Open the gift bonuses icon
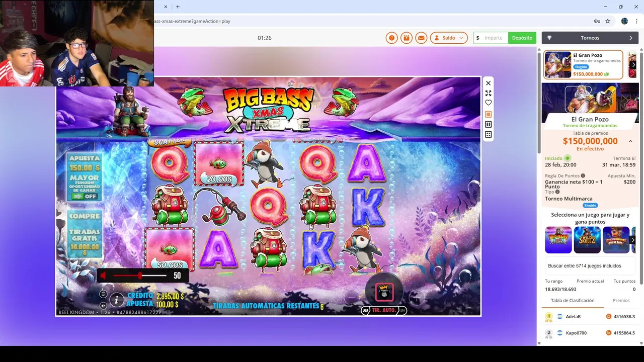Image resolution: width=644 pixels, height=362 pixels. [x=407, y=38]
